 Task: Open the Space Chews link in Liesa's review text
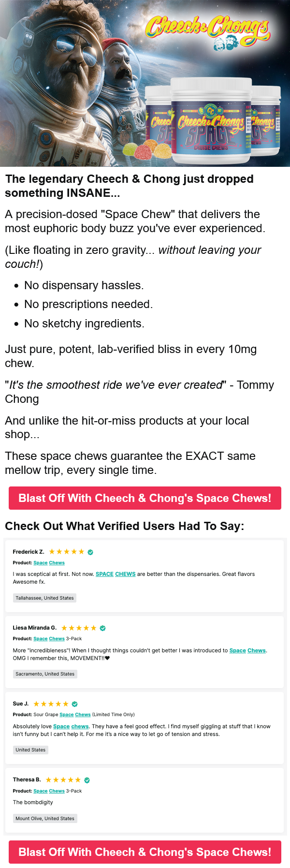[247, 650]
